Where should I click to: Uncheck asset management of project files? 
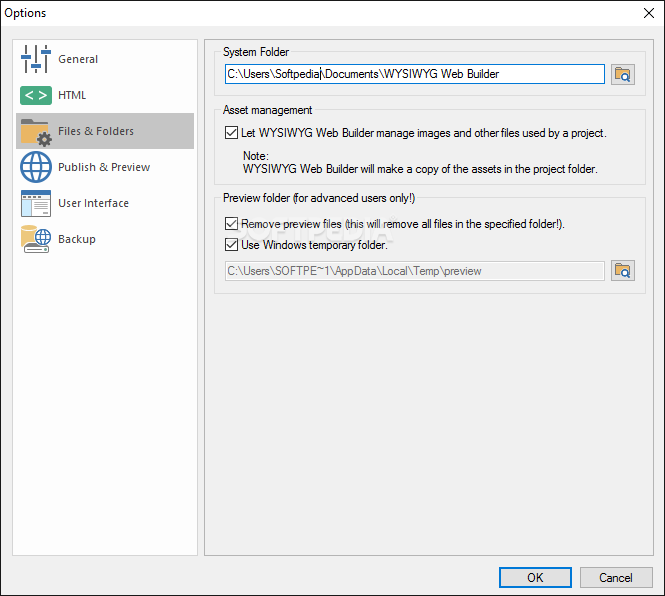231,133
